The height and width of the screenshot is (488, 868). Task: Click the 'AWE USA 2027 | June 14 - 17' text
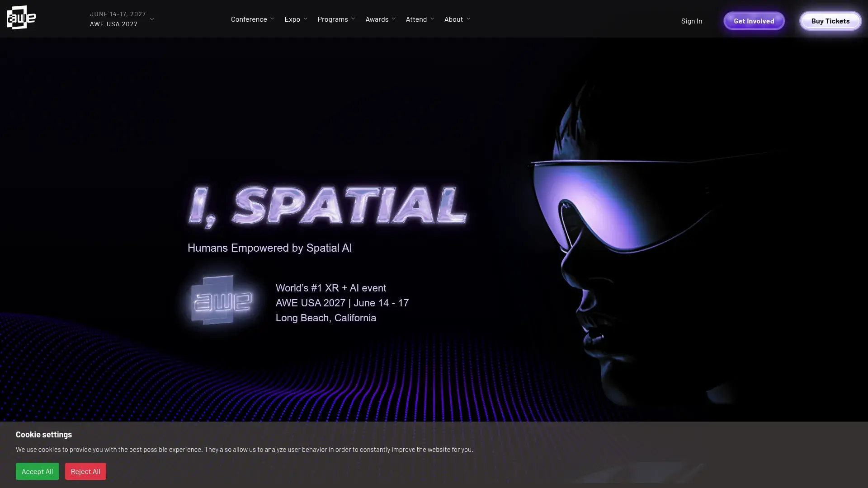pyautogui.click(x=342, y=303)
